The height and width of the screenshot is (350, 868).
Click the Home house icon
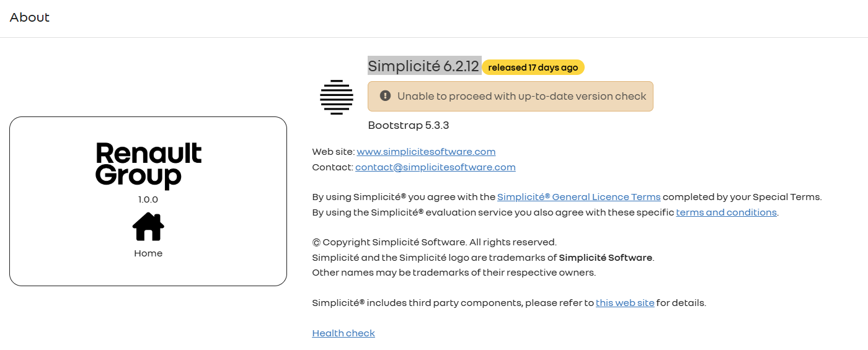[148, 227]
